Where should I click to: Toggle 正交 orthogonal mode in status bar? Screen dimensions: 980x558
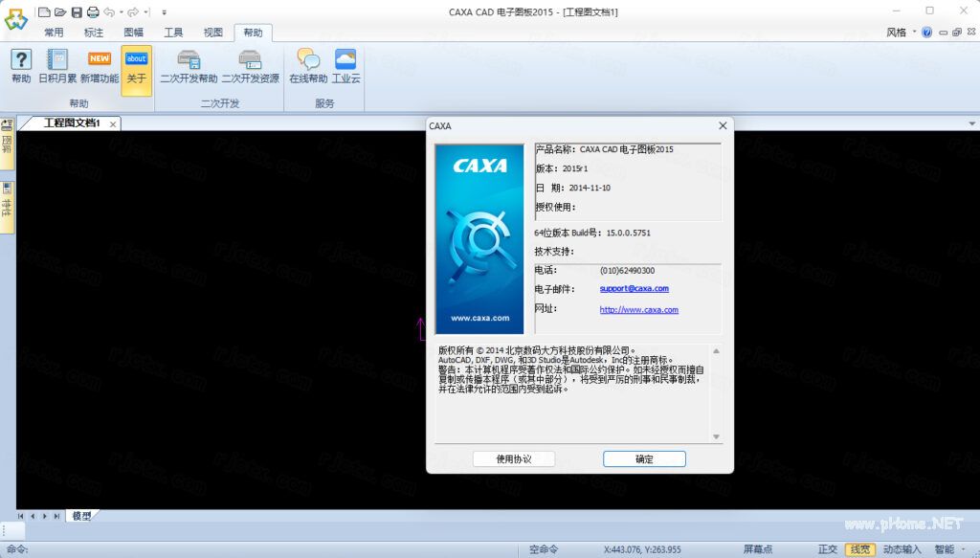(x=827, y=548)
